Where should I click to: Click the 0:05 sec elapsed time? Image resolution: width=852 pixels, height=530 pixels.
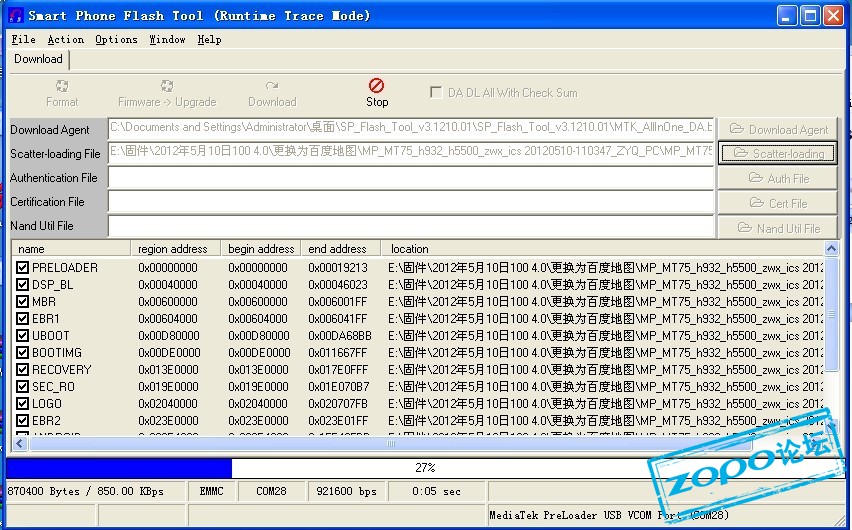(437, 491)
